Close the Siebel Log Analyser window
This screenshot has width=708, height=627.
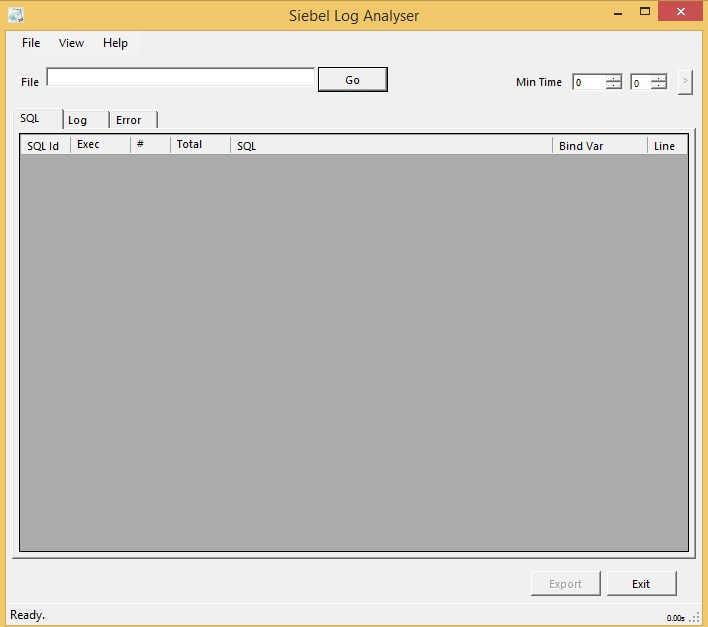(680, 12)
